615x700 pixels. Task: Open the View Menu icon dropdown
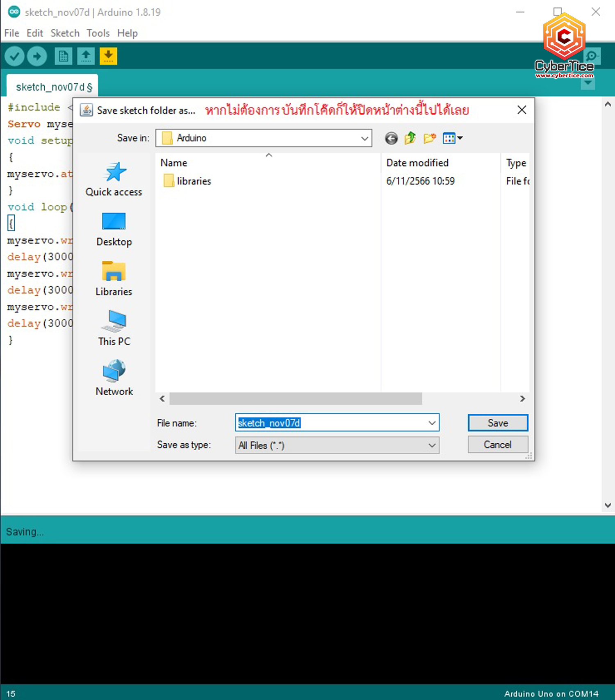(x=453, y=139)
